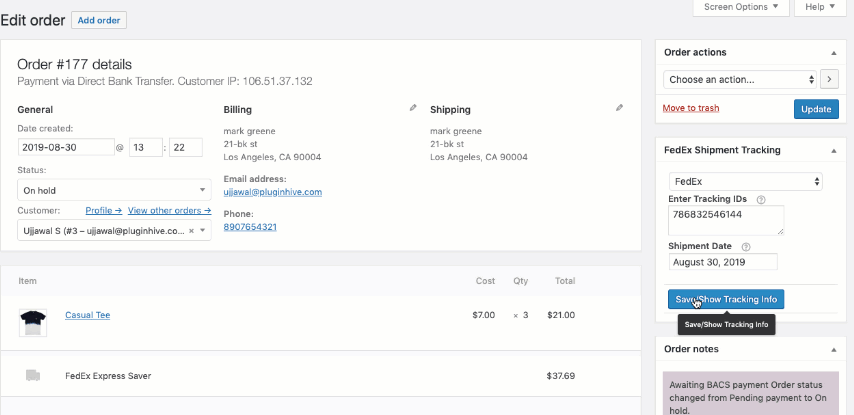
Task: Open the Help dropdown tab
Action: tap(820, 8)
